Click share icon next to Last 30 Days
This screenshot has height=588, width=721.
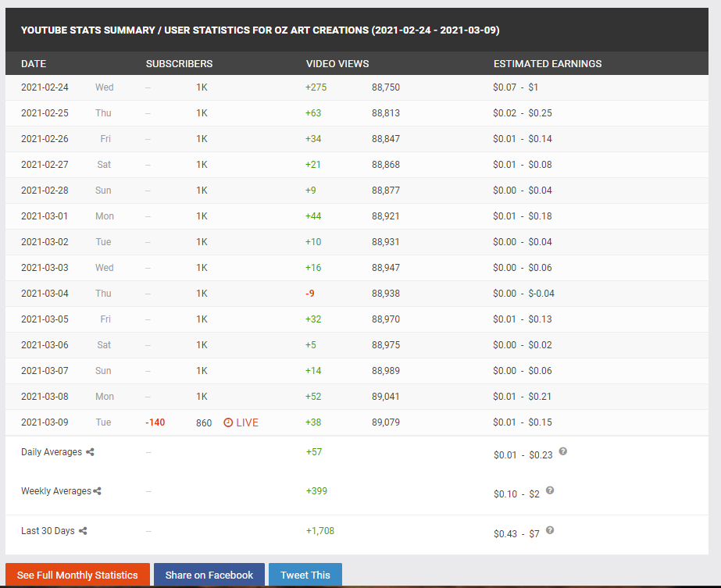click(83, 531)
